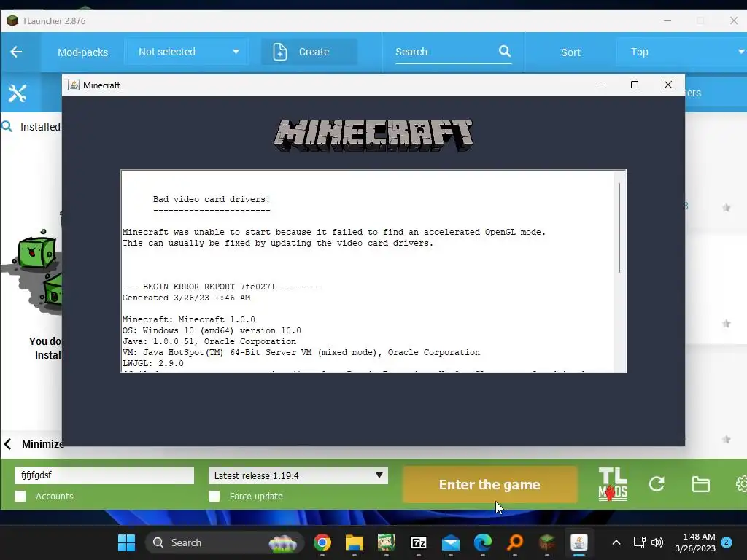Click the scrollbar in the error report

(x=619, y=227)
